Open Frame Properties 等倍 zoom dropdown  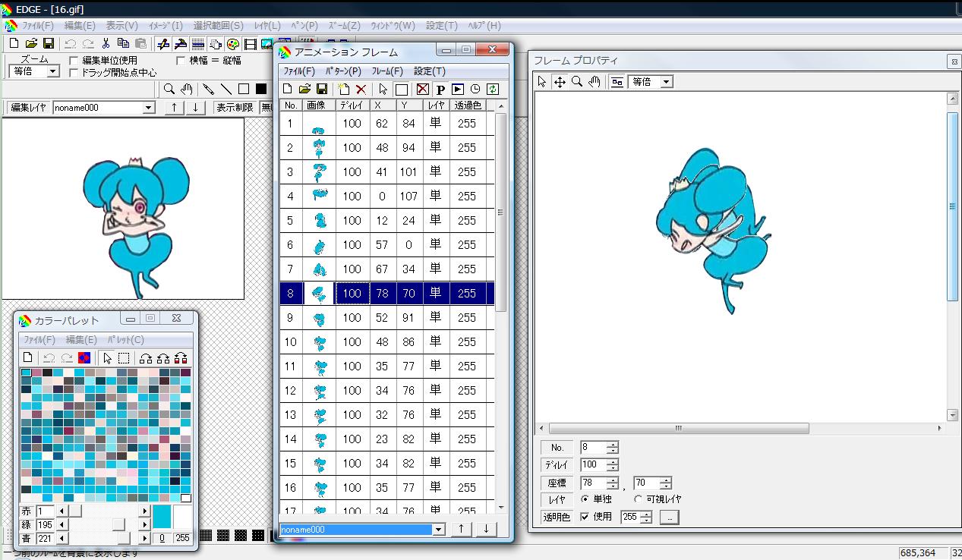pyautogui.click(x=667, y=82)
